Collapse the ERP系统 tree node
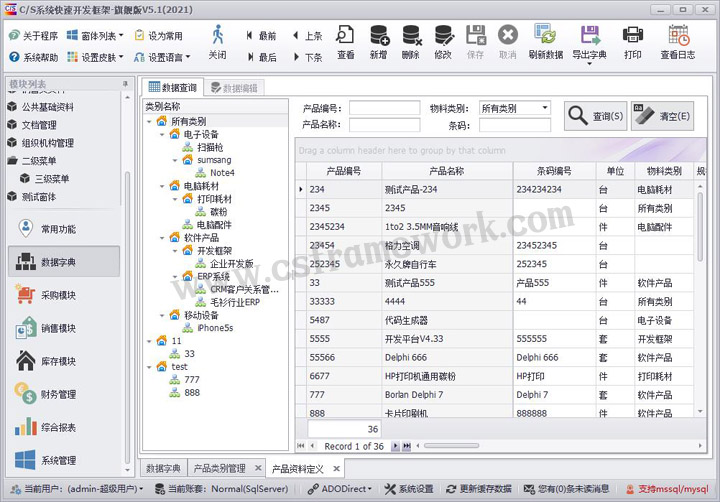 175,277
